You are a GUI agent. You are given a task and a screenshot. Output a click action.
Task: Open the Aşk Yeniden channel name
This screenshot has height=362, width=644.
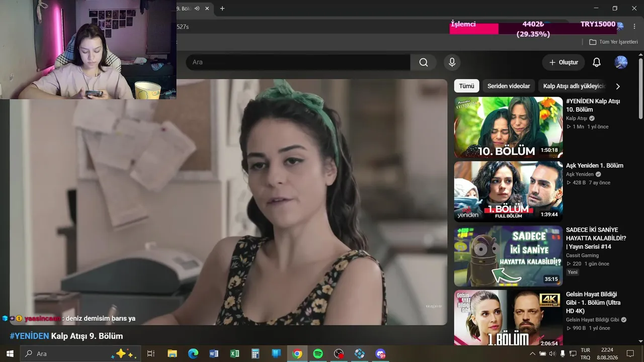580,174
